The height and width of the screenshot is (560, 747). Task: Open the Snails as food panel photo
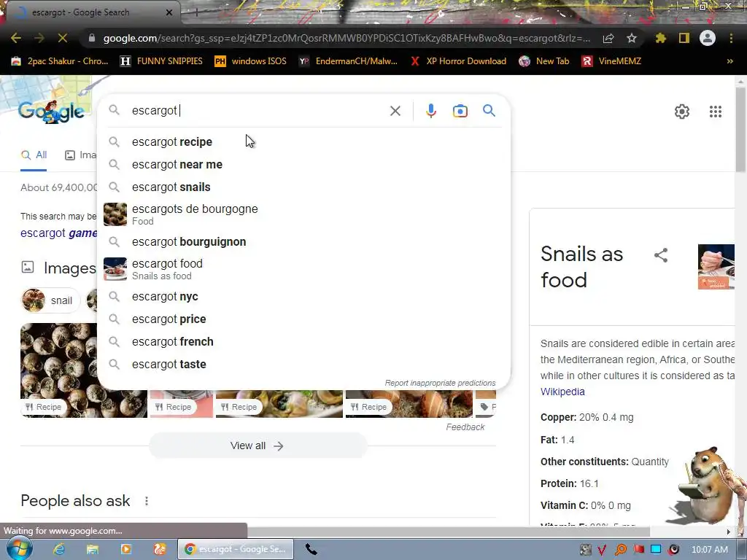click(x=716, y=267)
